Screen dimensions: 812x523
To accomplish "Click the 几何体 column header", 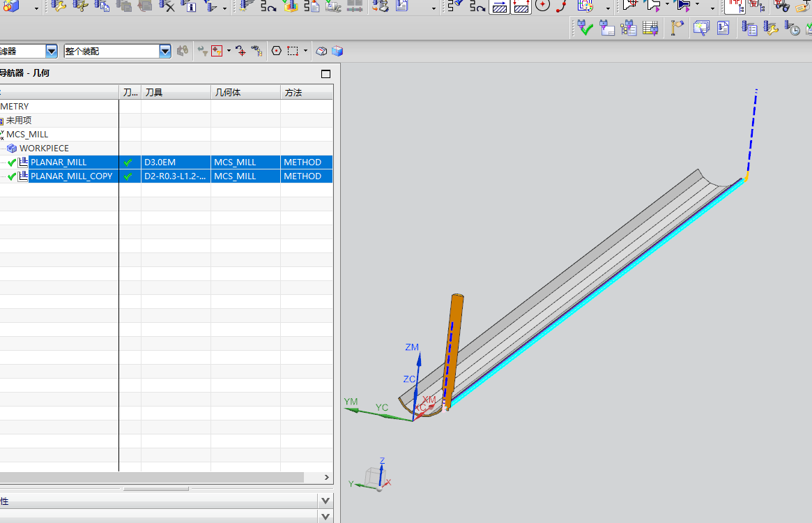I will 228,93.
